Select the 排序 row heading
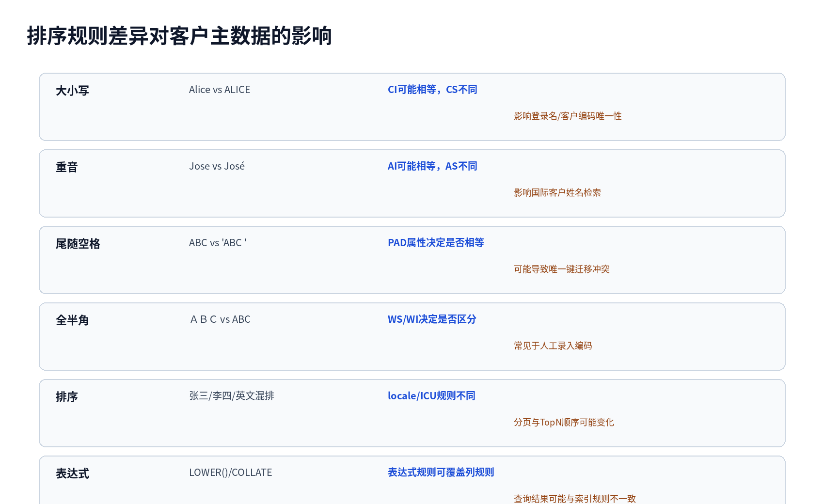The width and height of the screenshot is (824, 504). [67, 397]
